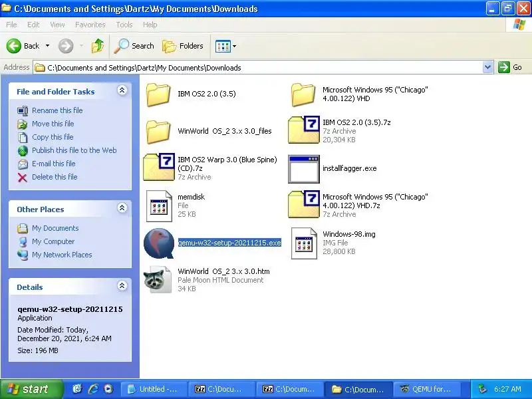Collapse the File and Folder Tasks panel
Screen dimensions: 532x399
coord(122,90)
